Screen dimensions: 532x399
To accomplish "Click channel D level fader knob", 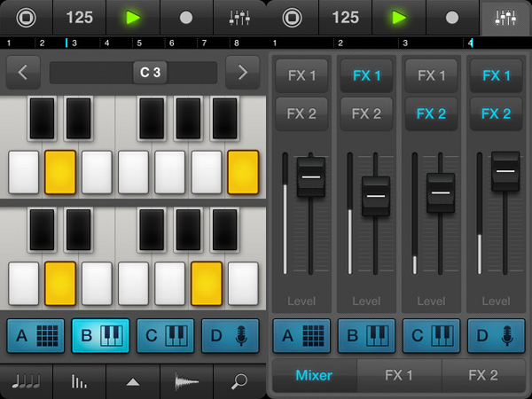I will click(505, 171).
